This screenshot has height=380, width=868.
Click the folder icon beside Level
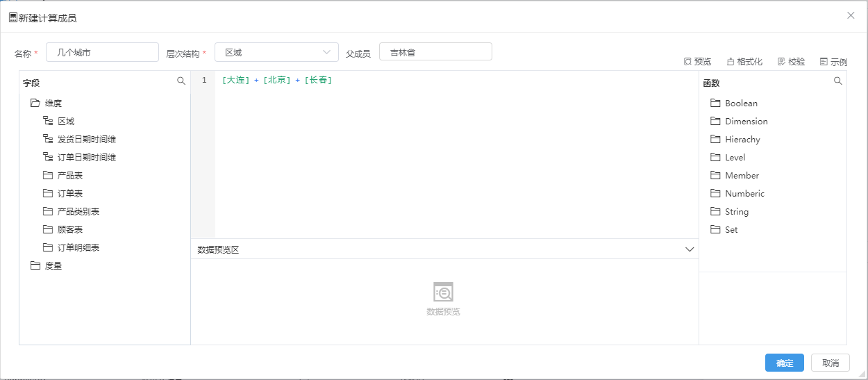(715, 157)
